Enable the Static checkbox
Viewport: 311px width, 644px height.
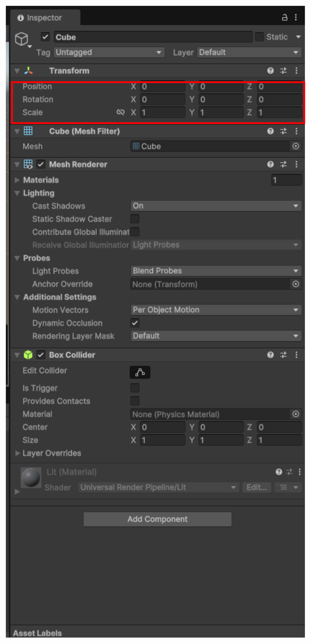tap(259, 37)
